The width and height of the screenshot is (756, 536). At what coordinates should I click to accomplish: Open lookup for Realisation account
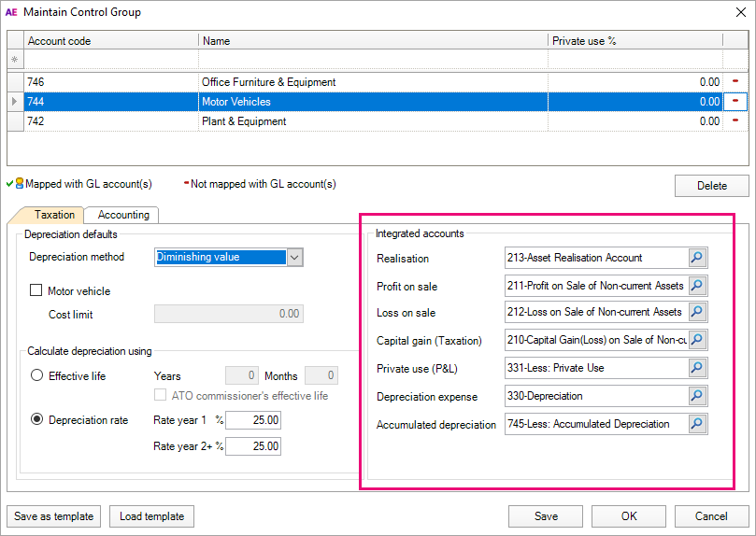point(697,257)
